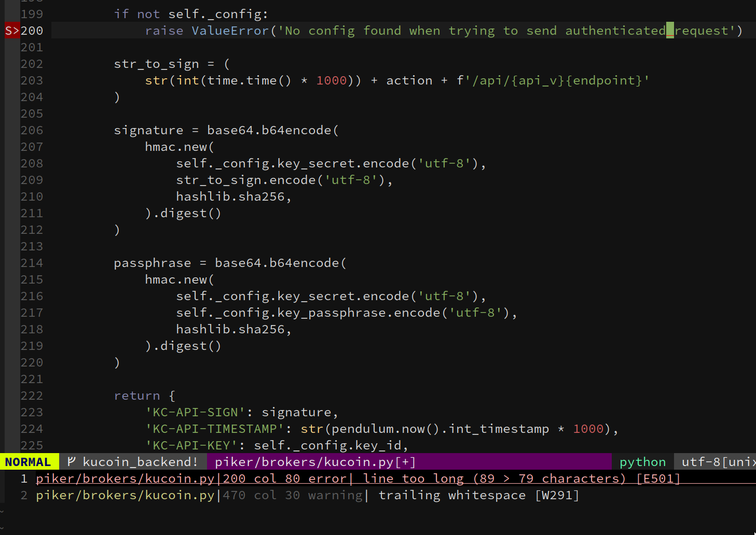Click the f-string '/api/{api_v}{endpoint}'
Screen dimensions: 756x535
[553, 80]
